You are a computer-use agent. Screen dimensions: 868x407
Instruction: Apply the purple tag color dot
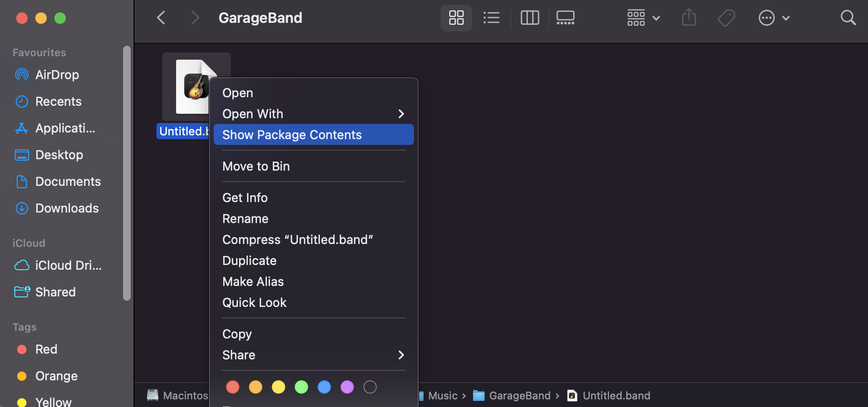347,387
